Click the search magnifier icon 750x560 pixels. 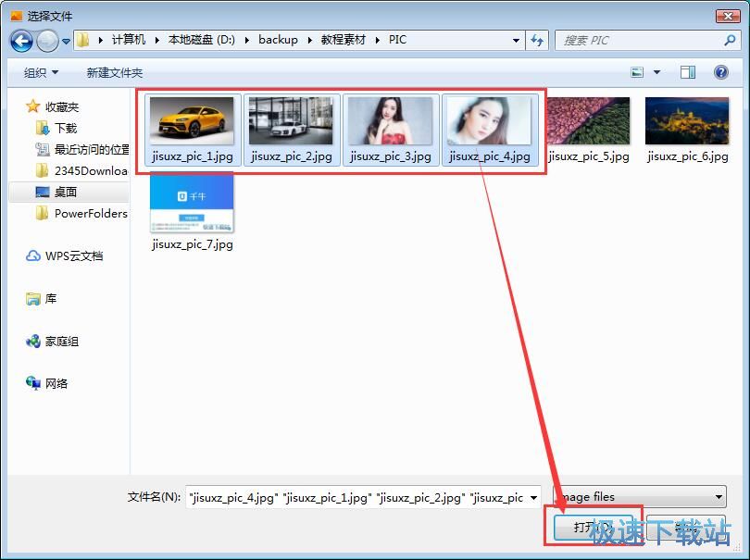[x=730, y=40]
